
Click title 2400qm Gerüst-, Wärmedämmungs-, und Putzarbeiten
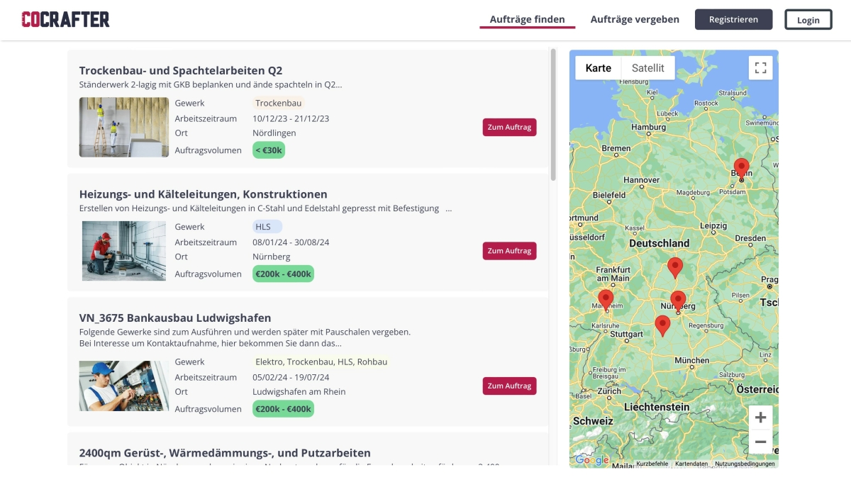pyautogui.click(x=225, y=453)
